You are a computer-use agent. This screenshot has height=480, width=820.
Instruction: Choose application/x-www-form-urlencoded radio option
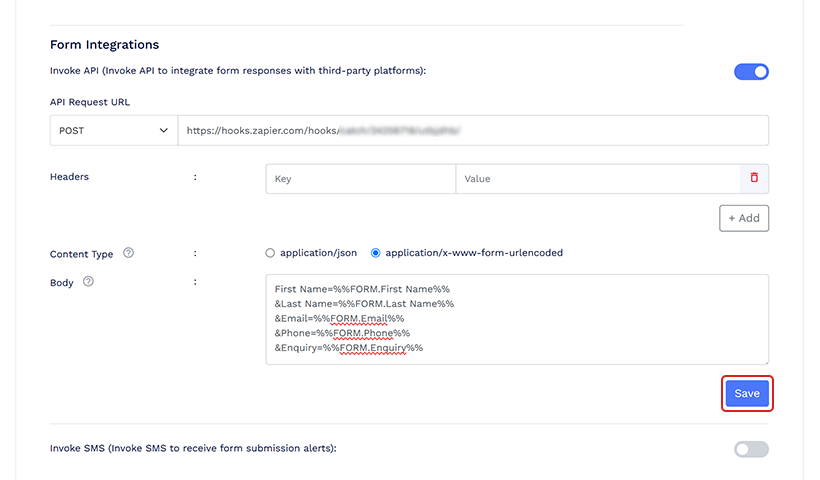click(376, 253)
